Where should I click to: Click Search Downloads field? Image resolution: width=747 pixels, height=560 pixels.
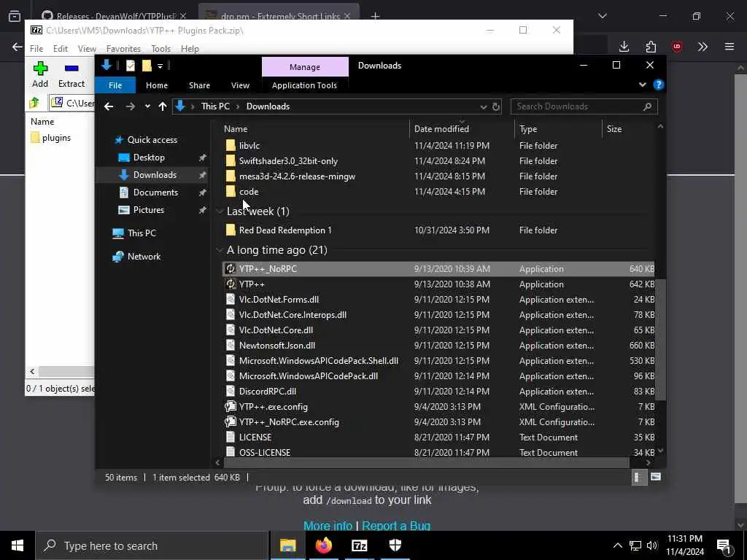584,106
